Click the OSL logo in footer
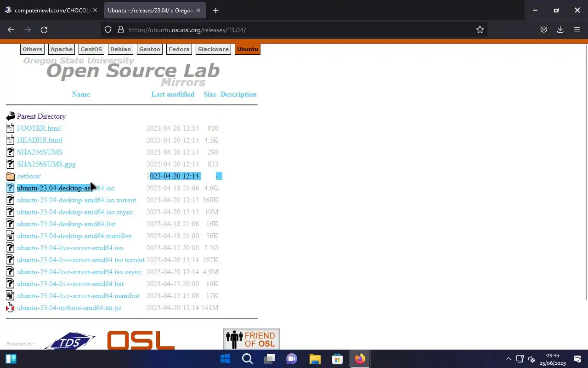 tap(141, 340)
